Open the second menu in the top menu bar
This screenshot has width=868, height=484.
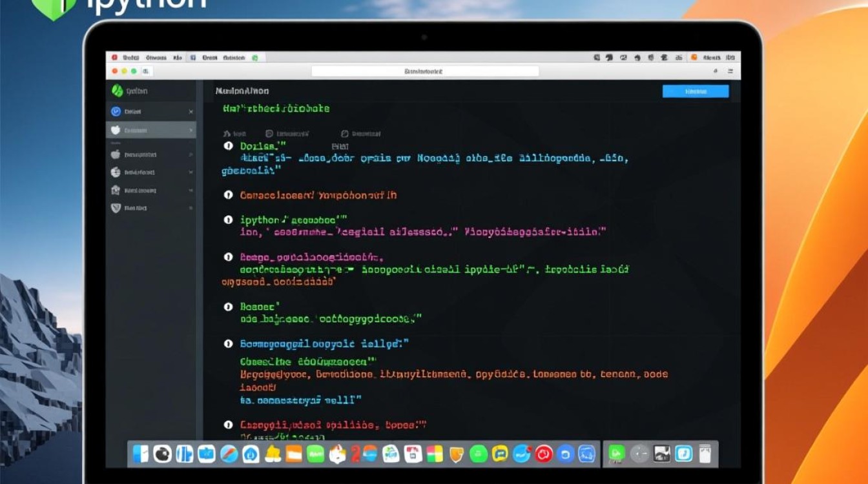(x=156, y=57)
